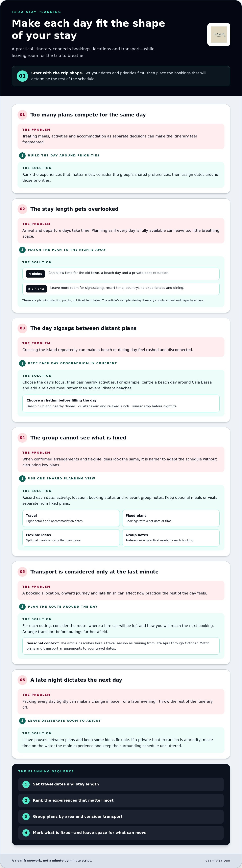Click the GAAM logo thumbnail
Viewport: 242px width, 868px height.
pos(219,34)
